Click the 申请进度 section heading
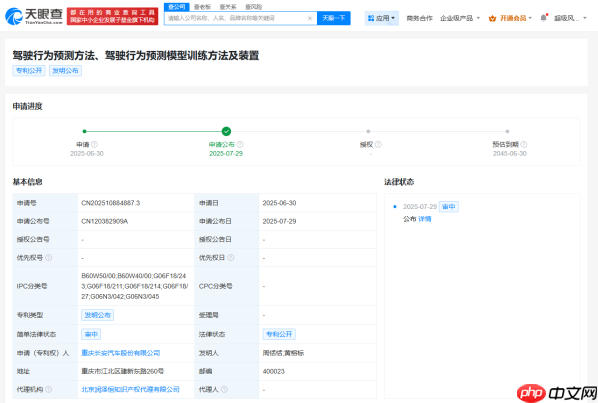This screenshot has height=403, width=598. [x=27, y=106]
